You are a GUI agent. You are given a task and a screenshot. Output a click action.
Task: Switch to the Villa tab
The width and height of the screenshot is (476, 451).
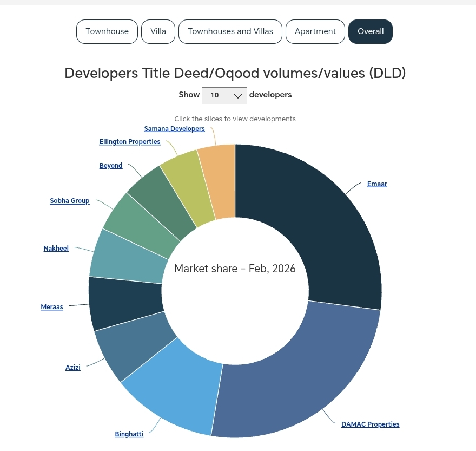click(x=158, y=31)
